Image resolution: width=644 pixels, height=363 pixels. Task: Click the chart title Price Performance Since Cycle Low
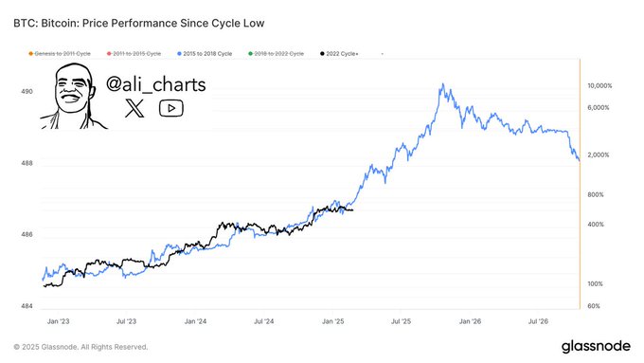(x=173, y=23)
